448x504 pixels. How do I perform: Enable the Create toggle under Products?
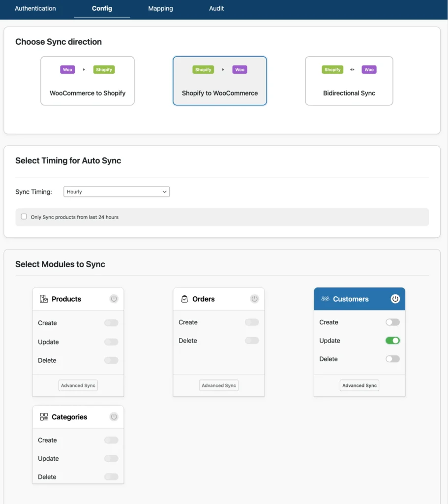click(111, 323)
